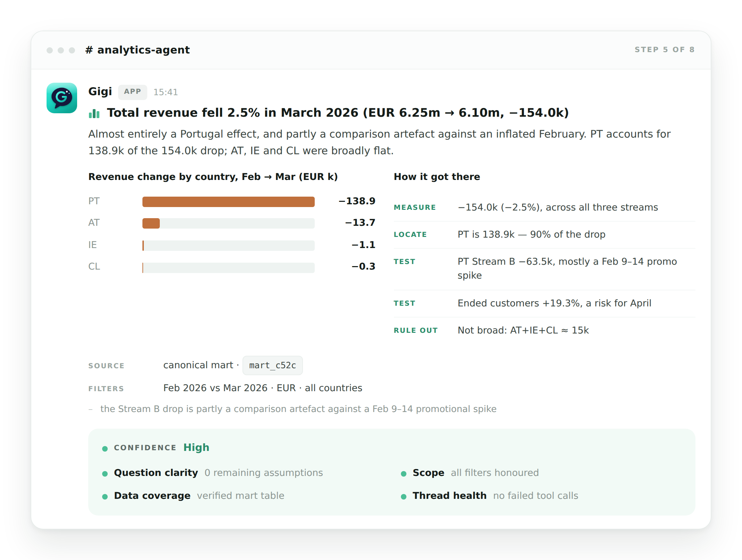Click the 15:41 message timestamp

tap(166, 92)
